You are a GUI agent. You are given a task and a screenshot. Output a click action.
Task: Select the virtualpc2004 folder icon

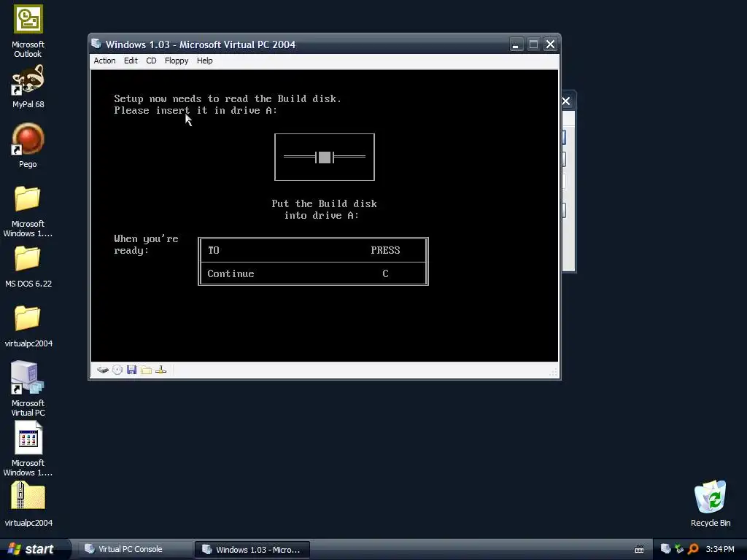(x=28, y=327)
